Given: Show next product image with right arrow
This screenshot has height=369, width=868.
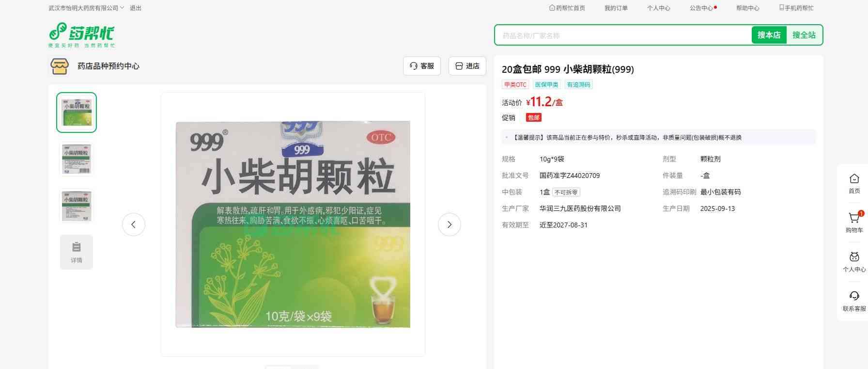Looking at the screenshot, I should (x=449, y=225).
